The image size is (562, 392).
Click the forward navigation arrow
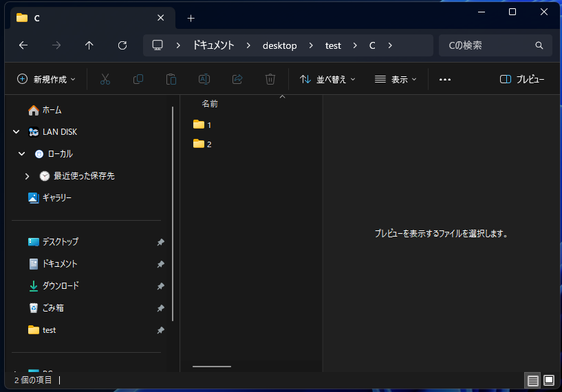(56, 45)
